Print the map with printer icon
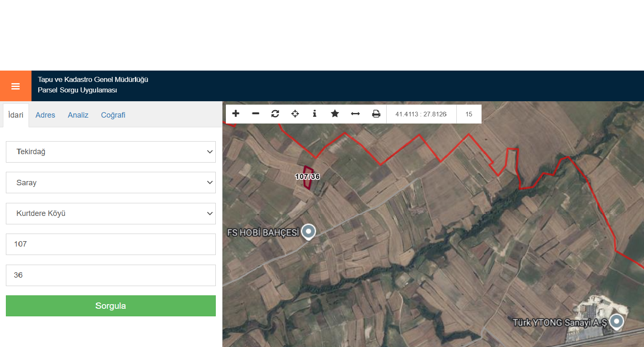Viewport: 644px width, 347px height. point(376,113)
